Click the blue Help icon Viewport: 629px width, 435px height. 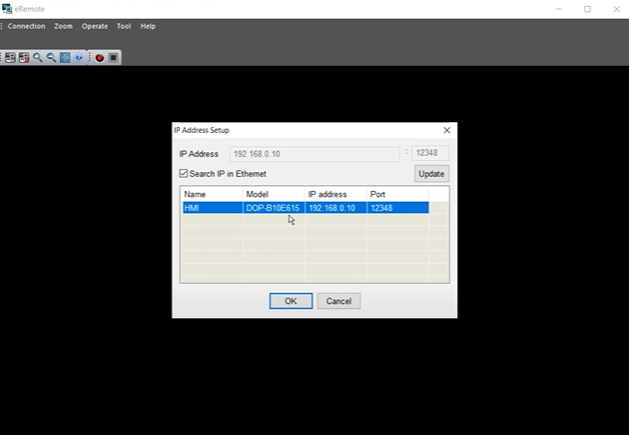[x=79, y=58]
